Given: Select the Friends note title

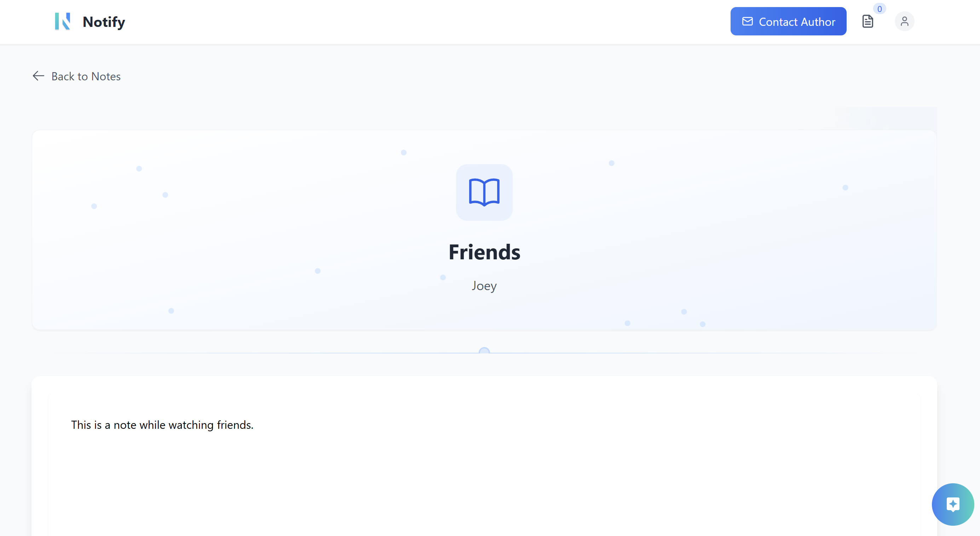Looking at the screenshot, I should pos(484,252).
